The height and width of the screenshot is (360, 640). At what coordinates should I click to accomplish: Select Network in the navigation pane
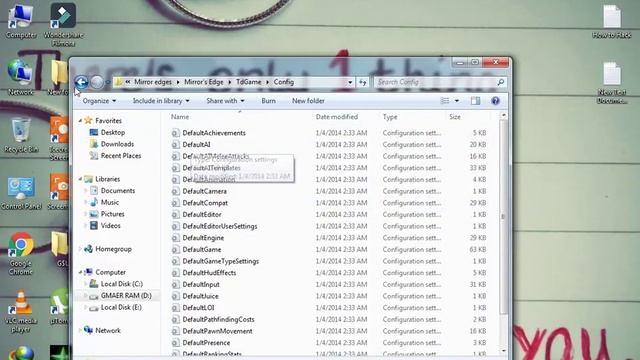(x=108, y=331)
